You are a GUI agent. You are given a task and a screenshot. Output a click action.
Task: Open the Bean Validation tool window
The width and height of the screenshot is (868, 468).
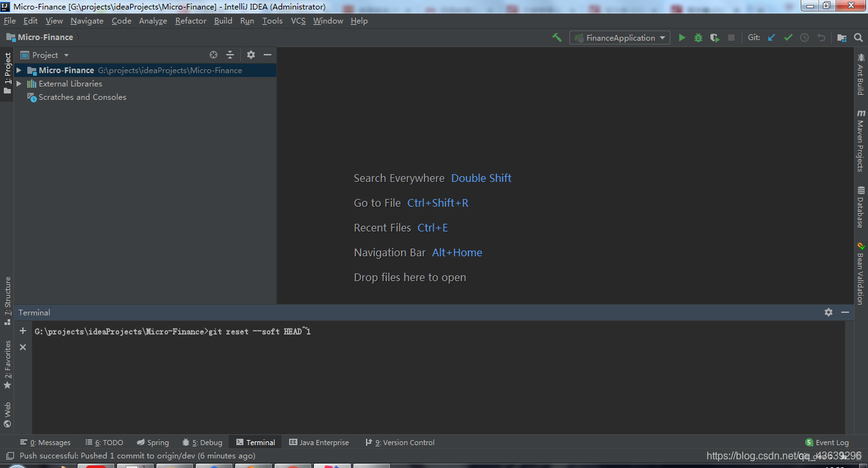(x=861, y=273)
